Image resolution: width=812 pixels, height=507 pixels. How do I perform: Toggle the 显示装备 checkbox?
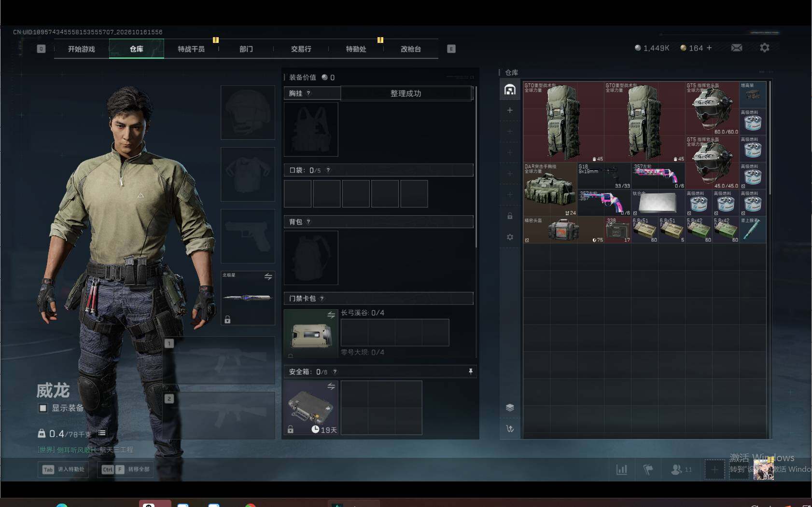coord(43,408)
